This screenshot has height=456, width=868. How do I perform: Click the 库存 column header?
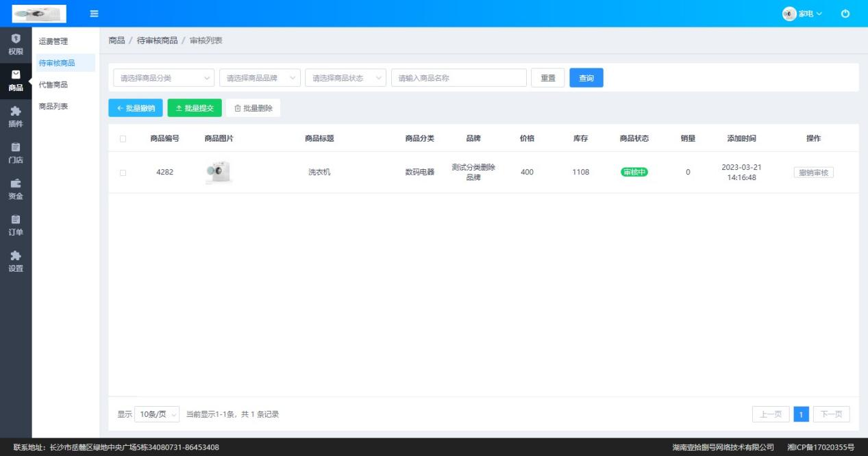click(x=580, y=138)
